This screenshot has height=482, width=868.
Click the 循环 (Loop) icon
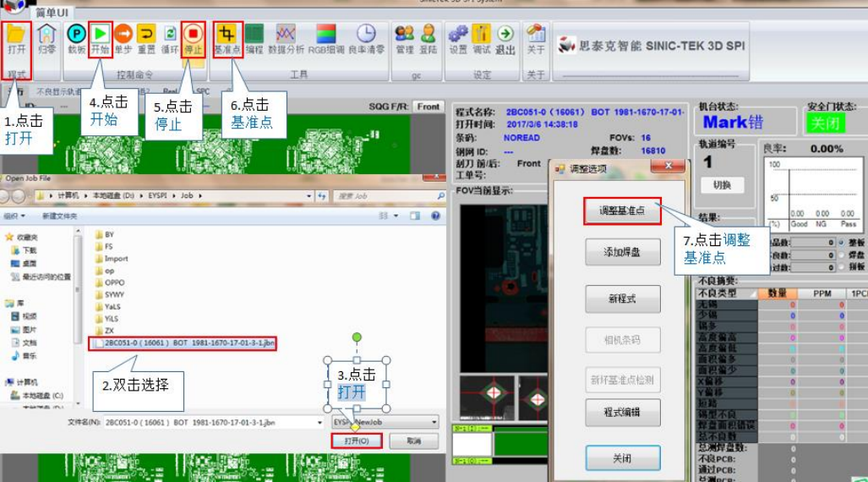pyautogui.click(x=170, y=40)
